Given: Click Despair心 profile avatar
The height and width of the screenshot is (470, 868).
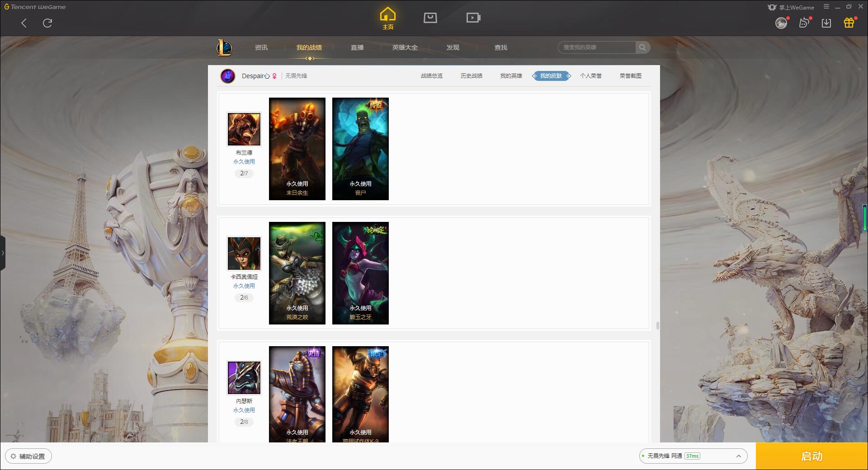Looking at the screenshot, I should [x=228, y=76].
